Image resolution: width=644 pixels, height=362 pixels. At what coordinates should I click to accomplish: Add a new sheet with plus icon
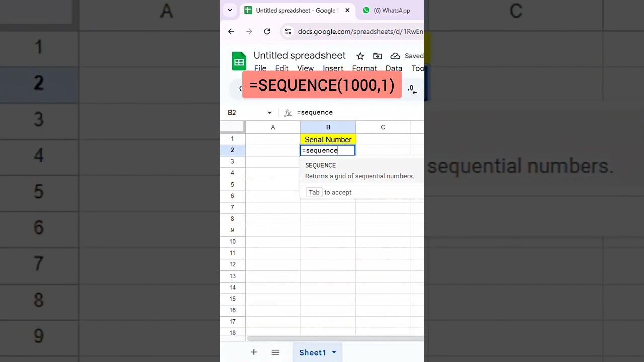254,352
